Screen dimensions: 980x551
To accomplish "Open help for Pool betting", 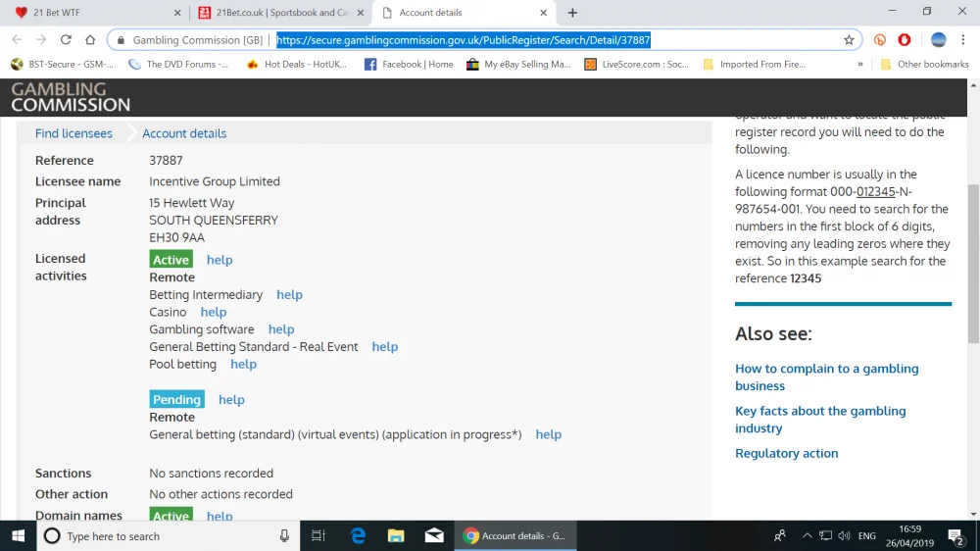I will pyautogui.click(x=243, y=364).
